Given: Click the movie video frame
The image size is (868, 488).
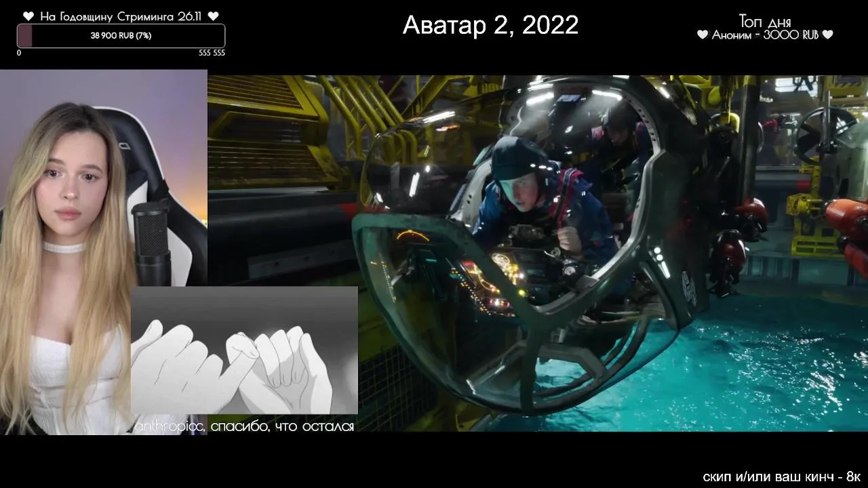Looking at the screenshot, I should [x=538, y=253].
